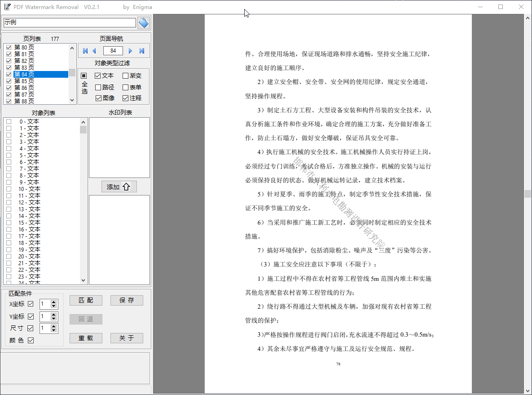The height and width of the screenshot is (395, 532).
Task: Click the down arrow of the 尺寸 spinner
Action: click(x=54, y=331)
